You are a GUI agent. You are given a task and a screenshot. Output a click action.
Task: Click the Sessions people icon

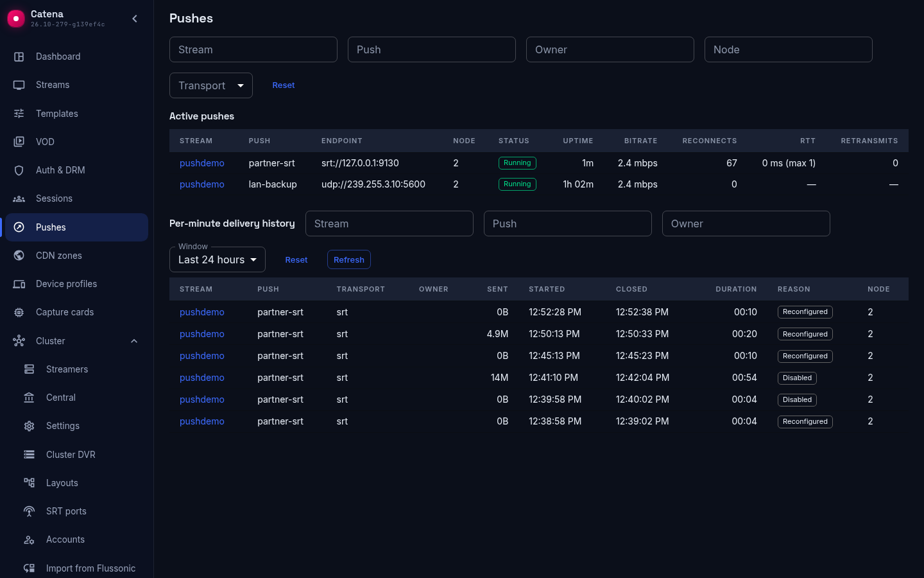pyautogui.click(x=19, y=198)
